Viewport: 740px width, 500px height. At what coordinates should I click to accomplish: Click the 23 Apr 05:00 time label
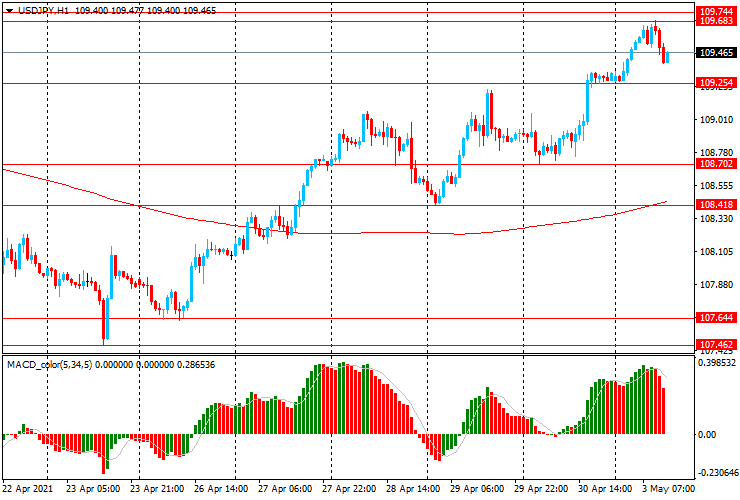[92, 488]
